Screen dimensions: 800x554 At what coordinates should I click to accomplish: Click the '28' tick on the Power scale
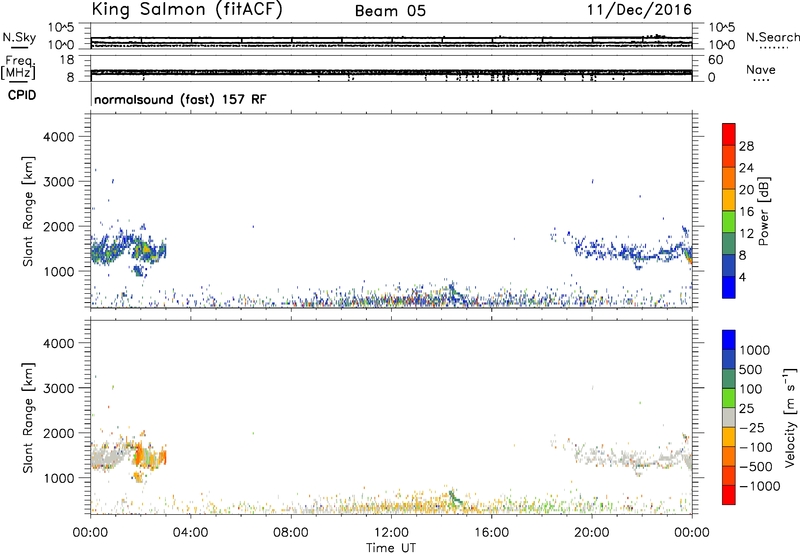pos(746,146)
